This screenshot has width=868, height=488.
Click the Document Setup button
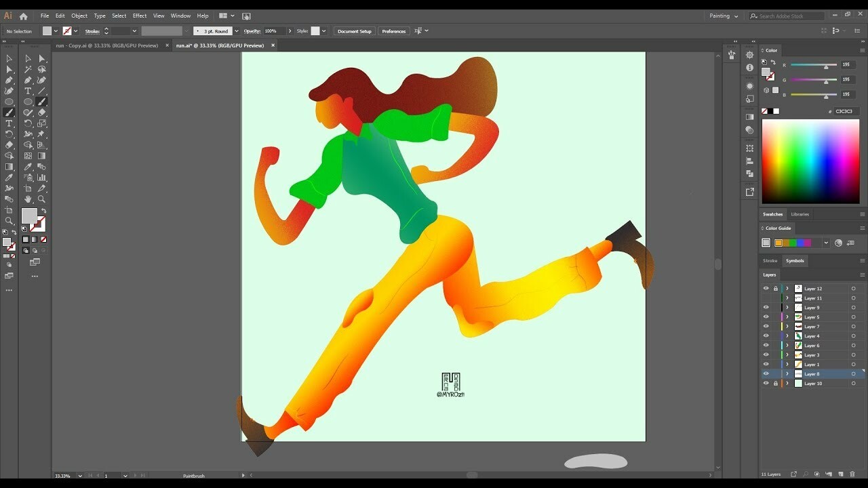pyautogui.click(x=354, y=30)
